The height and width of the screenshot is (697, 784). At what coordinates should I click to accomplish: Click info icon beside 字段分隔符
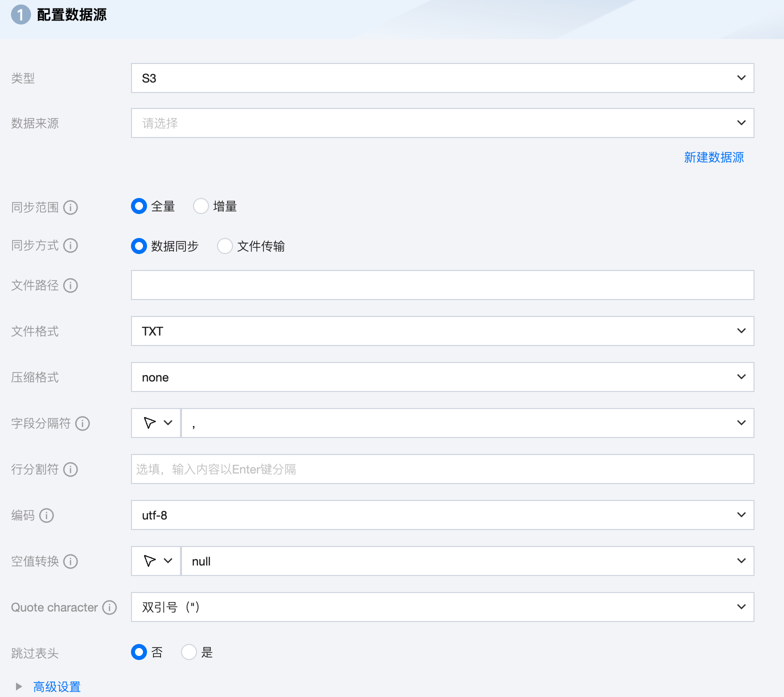(82, 423)
